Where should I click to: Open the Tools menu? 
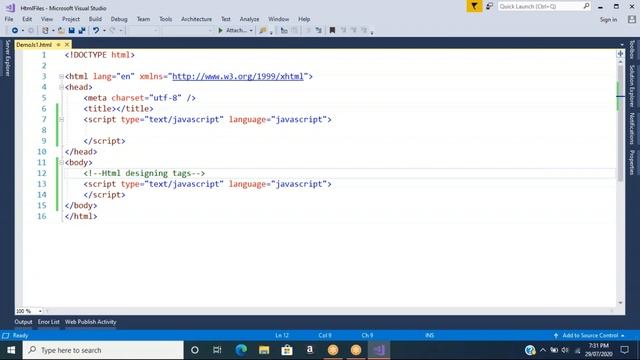point(165,19)
